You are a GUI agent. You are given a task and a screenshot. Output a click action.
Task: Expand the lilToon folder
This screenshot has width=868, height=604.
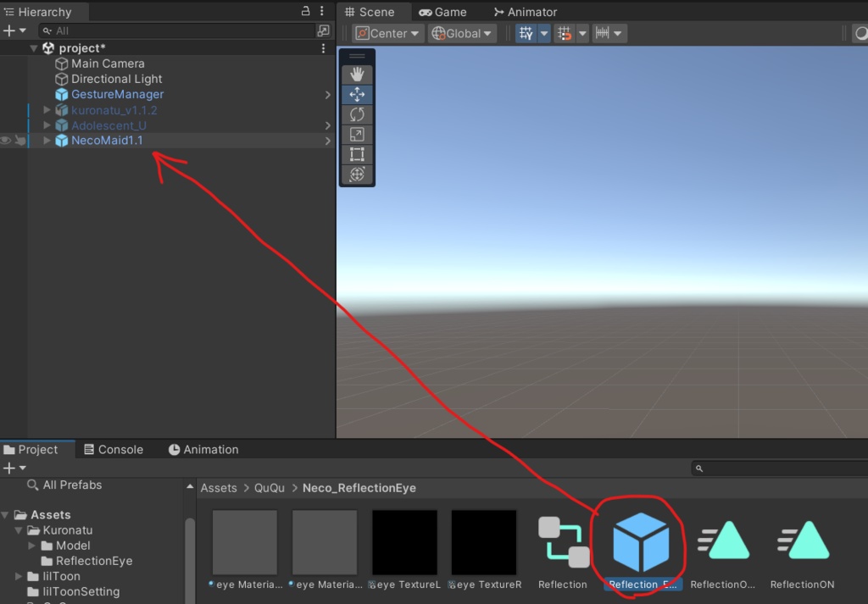click(19, 576)
